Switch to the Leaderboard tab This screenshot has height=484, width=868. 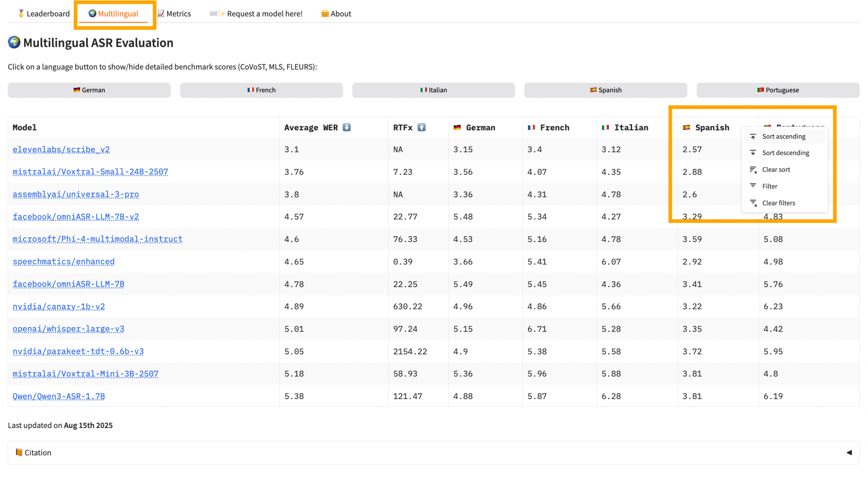tap(44, 14)
